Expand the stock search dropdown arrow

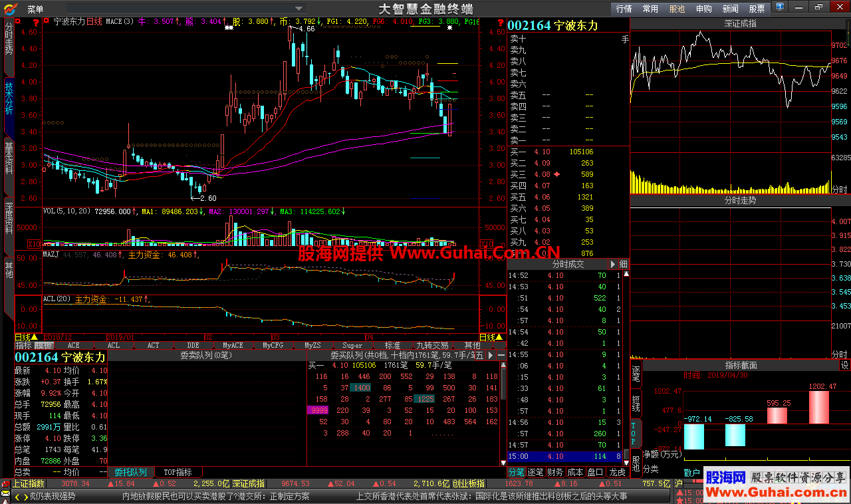pyautogui.click(x=299, y=9)
